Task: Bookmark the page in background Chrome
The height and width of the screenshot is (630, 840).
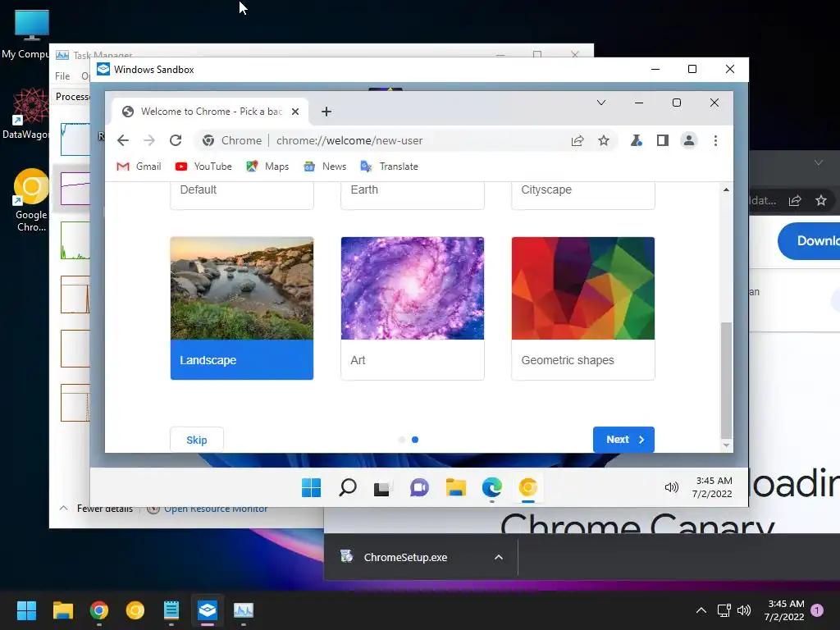Action: tap(820, 200)
